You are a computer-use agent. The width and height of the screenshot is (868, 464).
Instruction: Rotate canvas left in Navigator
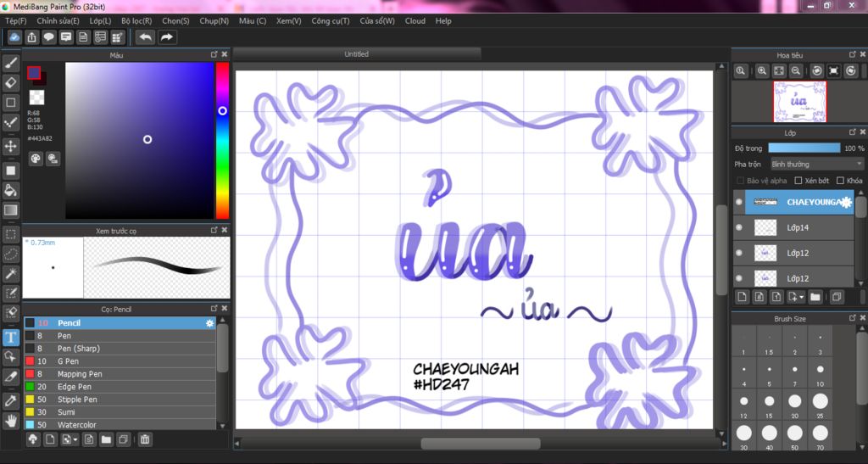(x=816, y=71)
